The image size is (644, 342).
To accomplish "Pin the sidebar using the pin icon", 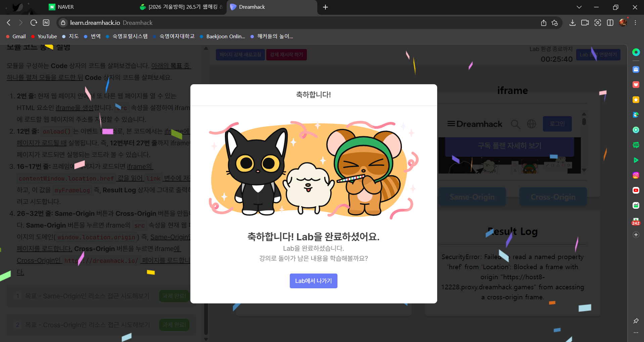I will point(636,321).
